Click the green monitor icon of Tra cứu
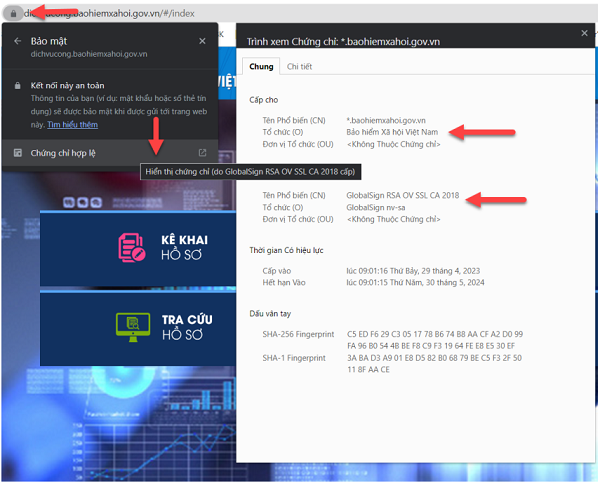The height and width of the screenshot is (483, 600). point(133,327)
